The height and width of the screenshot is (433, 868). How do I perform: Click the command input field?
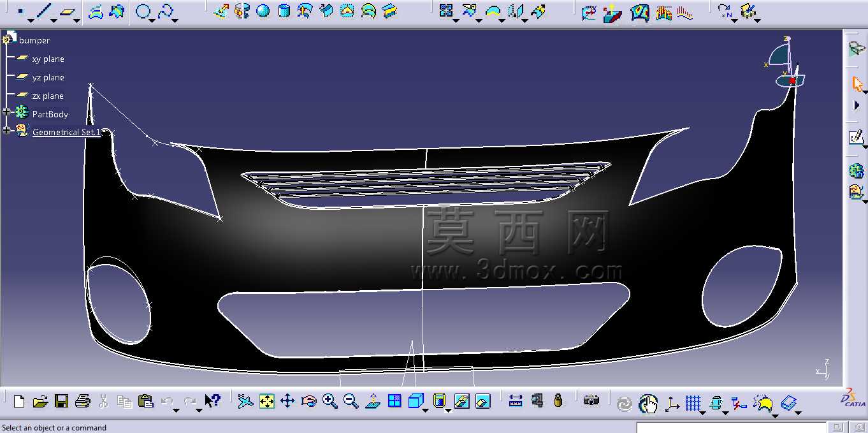pyautogui.click(x=732, y=428)
